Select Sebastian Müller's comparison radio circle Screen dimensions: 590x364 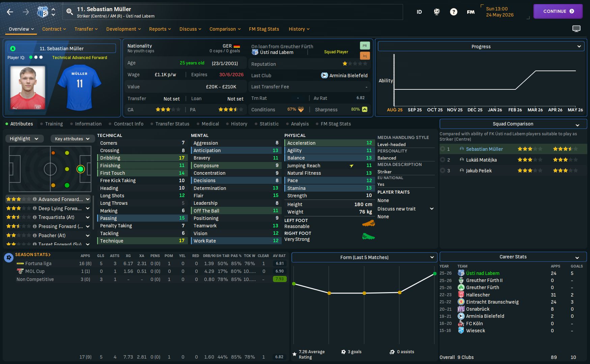(x=443, y=149)
